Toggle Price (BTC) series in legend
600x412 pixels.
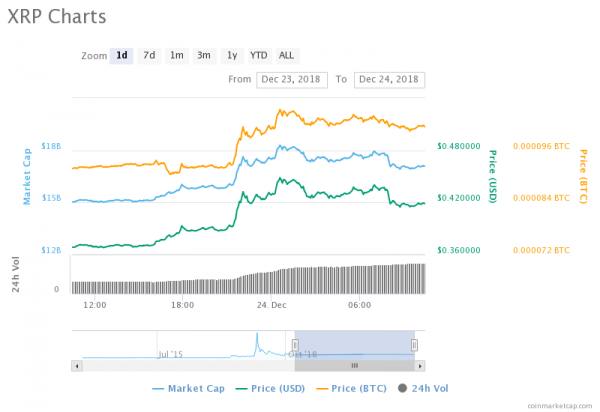351,389
